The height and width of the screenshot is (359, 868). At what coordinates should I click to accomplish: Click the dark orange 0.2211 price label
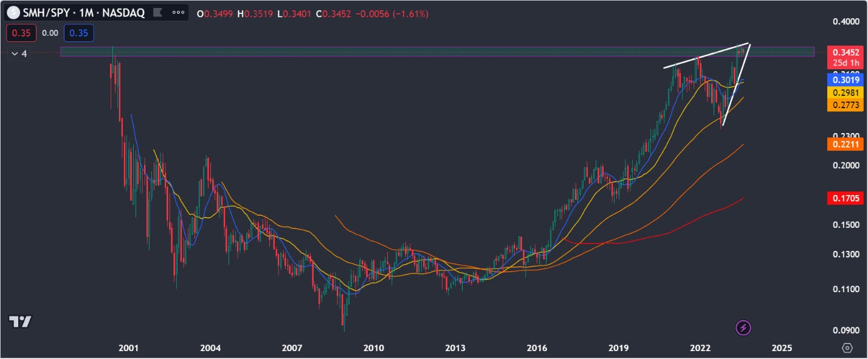[846, 144]
